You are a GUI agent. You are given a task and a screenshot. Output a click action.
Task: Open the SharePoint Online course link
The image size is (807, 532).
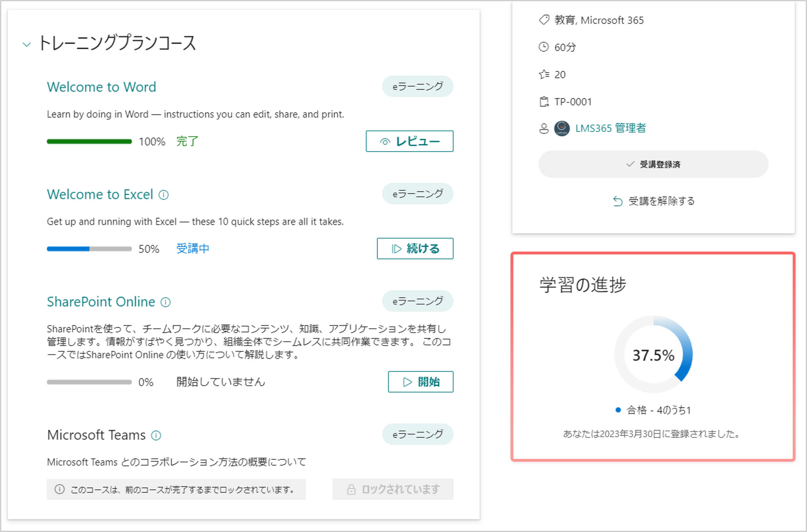coord(101,302)
